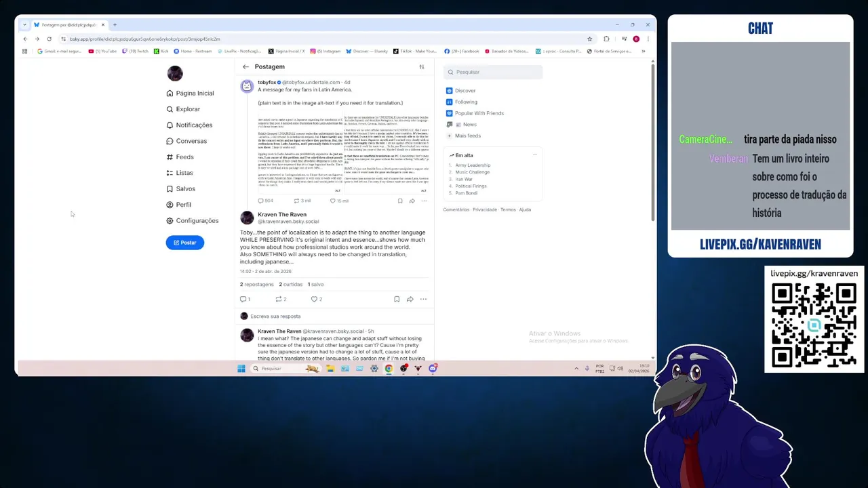This screenshot has height=488, width=868.
Task: Open the Political Firings trending topic
Action: pyautogui.click(x=471, y=186)
